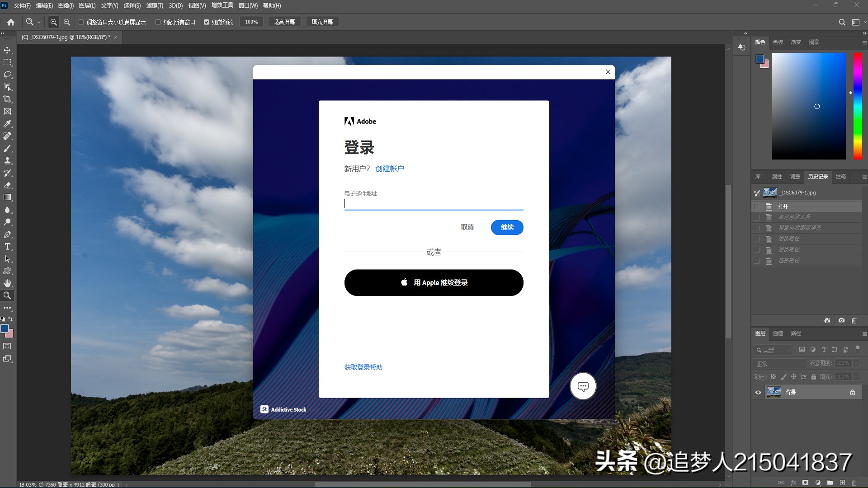868x488 pixels.
Task: Select the Hand tool
Action: tap(7, 283)
